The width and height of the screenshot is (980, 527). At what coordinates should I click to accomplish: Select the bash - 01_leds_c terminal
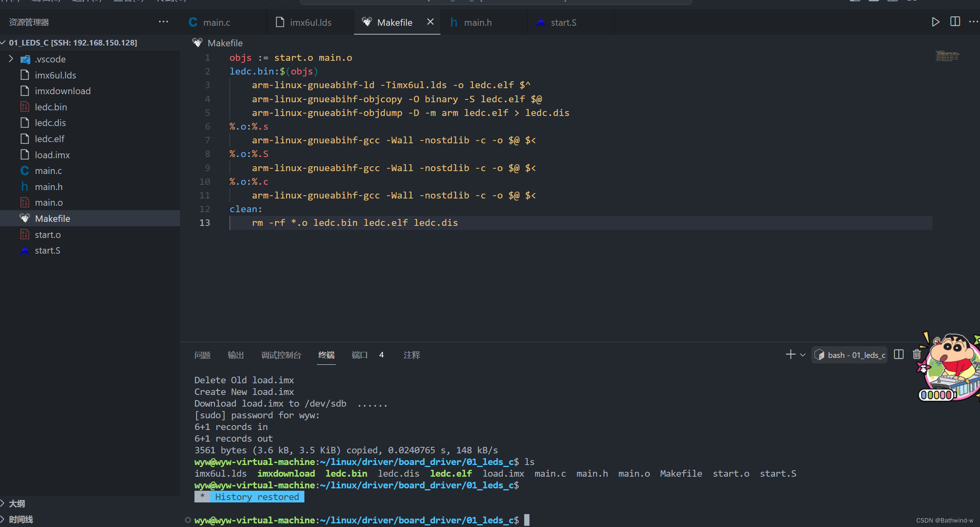(850, 355)
